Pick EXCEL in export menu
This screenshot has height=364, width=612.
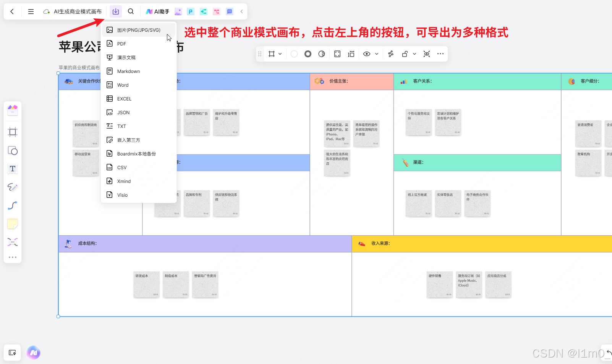tap(139, 99)
